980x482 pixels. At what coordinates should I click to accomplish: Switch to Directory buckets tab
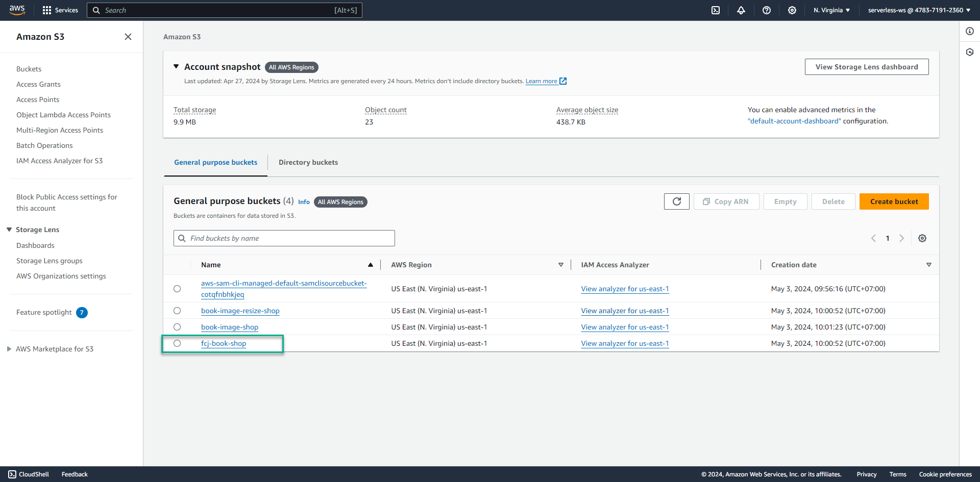[x=308, y=162]
